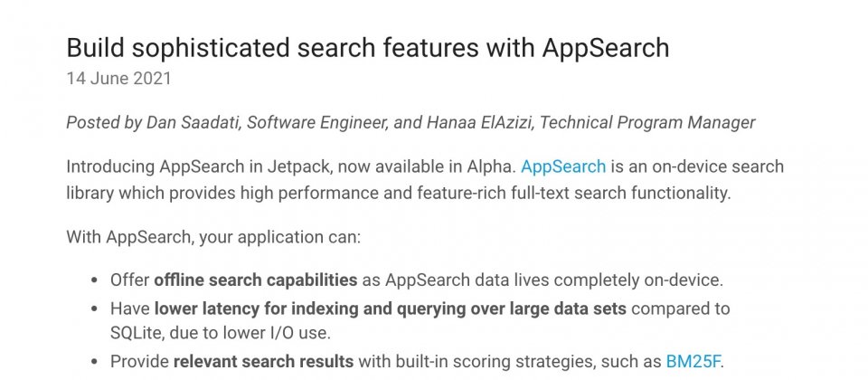Click 'full-text search functionality' phrase

[x=623, y=194]
